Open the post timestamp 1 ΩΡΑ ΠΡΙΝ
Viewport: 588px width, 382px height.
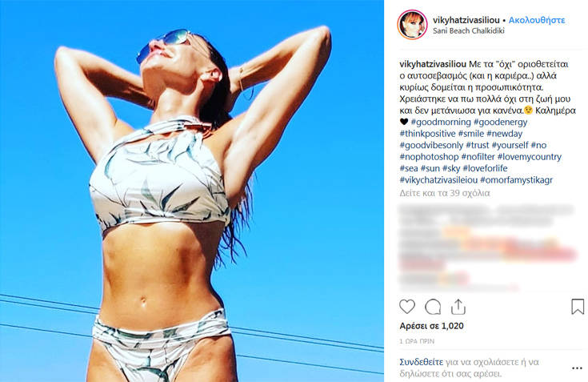point(417,341)
